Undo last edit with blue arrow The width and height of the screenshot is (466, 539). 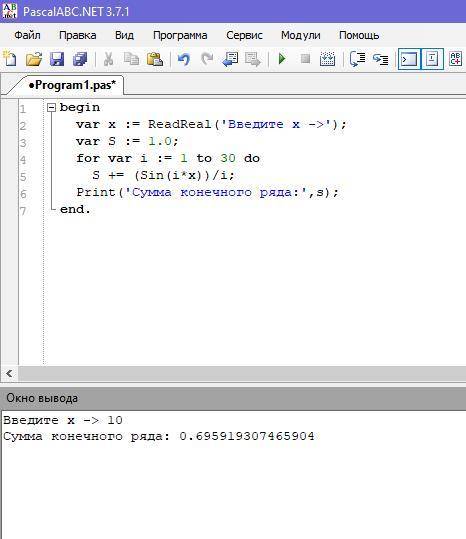coord(184,59)
